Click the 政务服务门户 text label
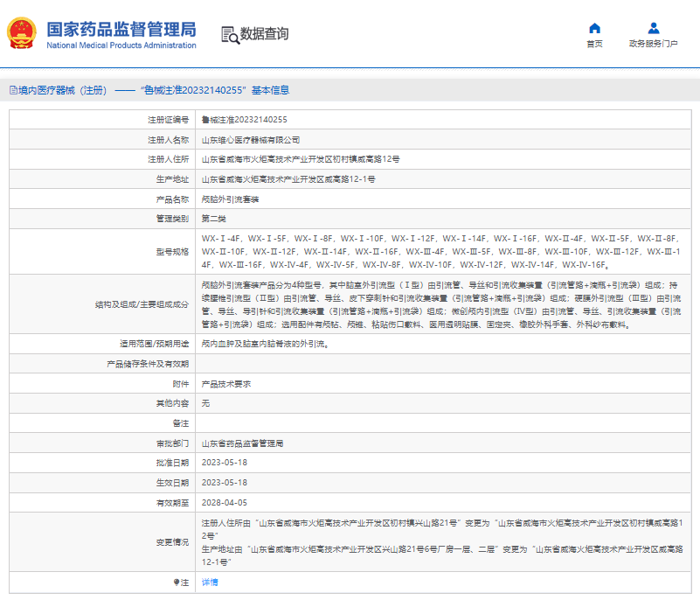The width and height of the screenshot is (700, 600). [x=654, y=44]
